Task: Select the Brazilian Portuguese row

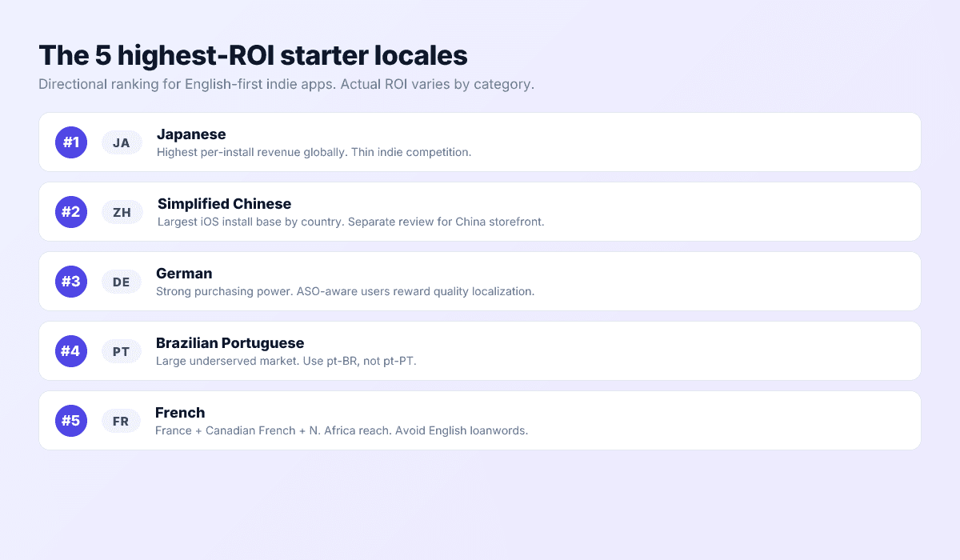Action: (x=480, y=350)
